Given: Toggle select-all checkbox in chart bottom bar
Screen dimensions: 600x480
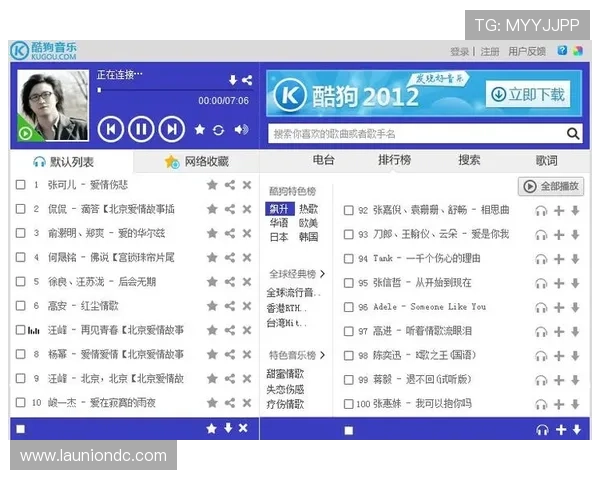Looking at the screenshot, I should (x=349, y=431).
